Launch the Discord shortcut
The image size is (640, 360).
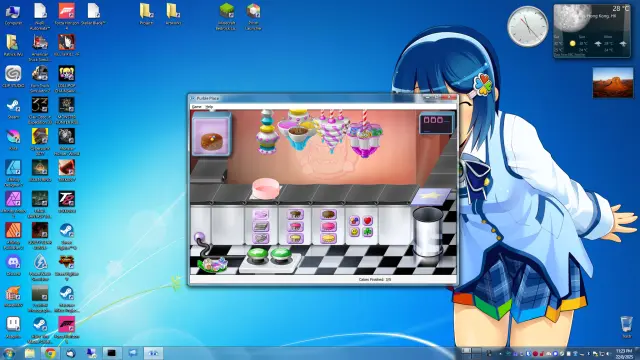click(13, 265)
